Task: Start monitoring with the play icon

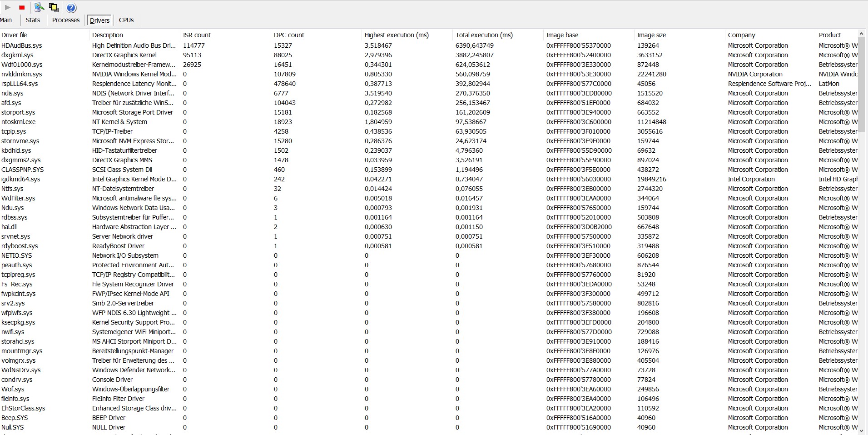Action: click(7, 7)
